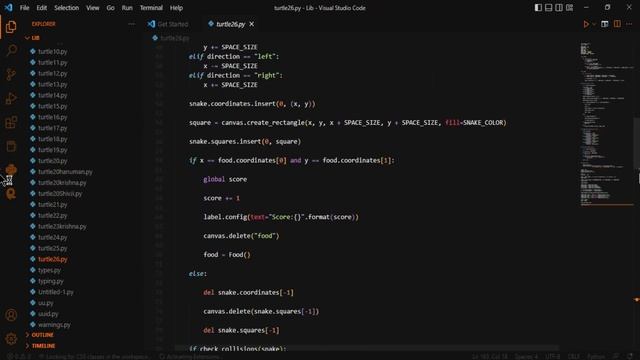This screenshot has width=640, height=360.
Task: Open turtle13.py in the explorer
Action: (53, 84)
